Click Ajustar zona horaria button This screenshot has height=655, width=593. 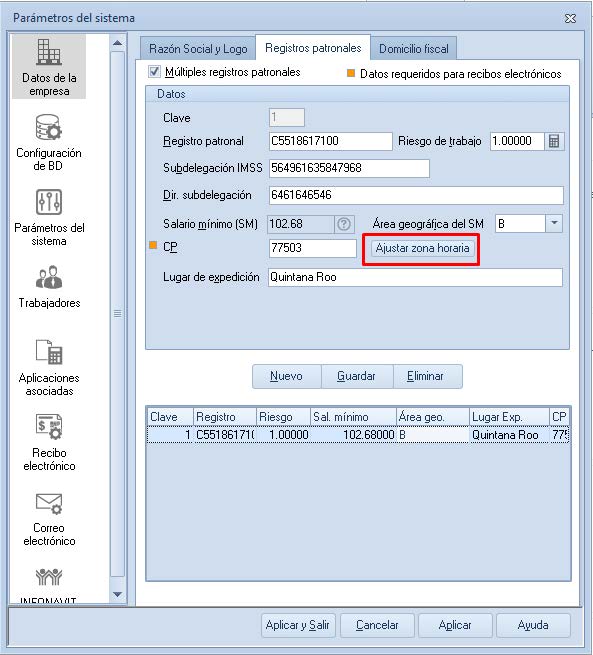point(422,248)
